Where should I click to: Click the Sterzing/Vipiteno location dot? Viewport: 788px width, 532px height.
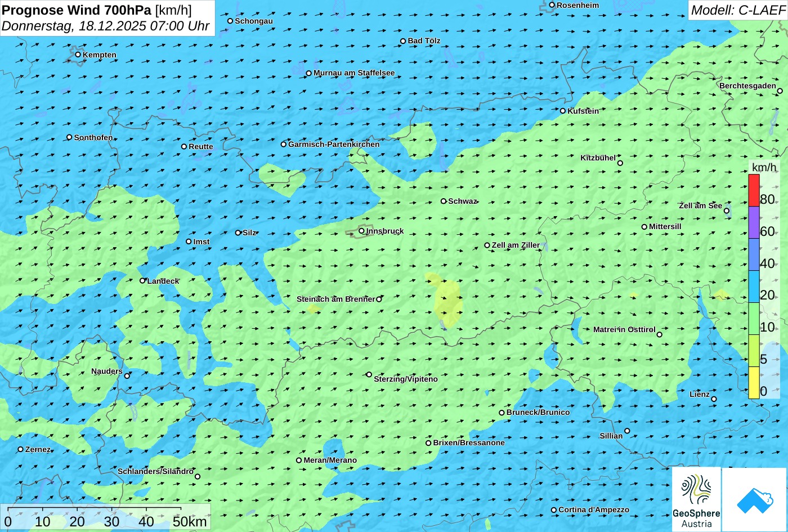[x=369, y=374]
